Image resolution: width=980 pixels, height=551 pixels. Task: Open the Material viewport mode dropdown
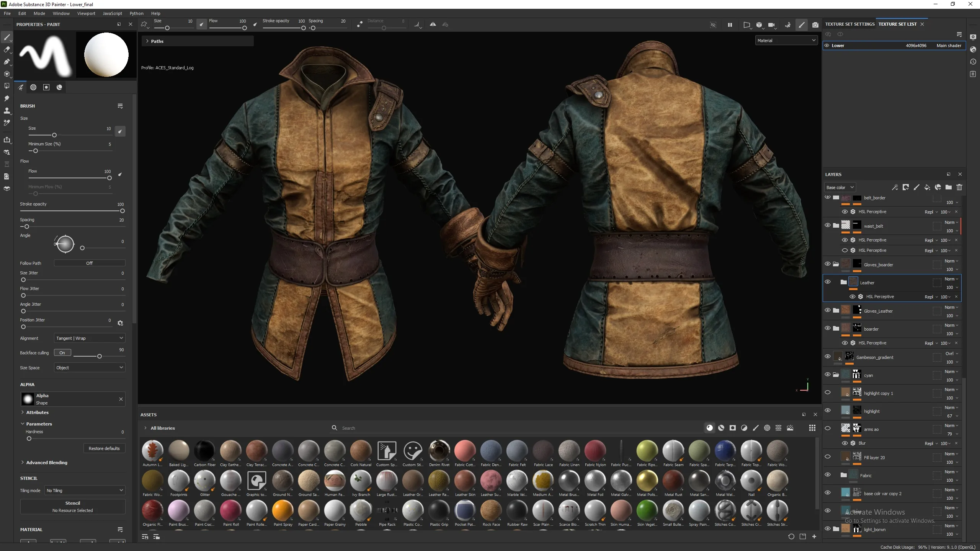pos(786,41)
